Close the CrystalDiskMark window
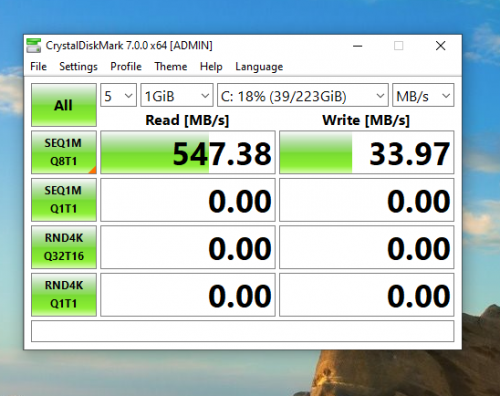This screenshot has height=396, width=500. 441,46
